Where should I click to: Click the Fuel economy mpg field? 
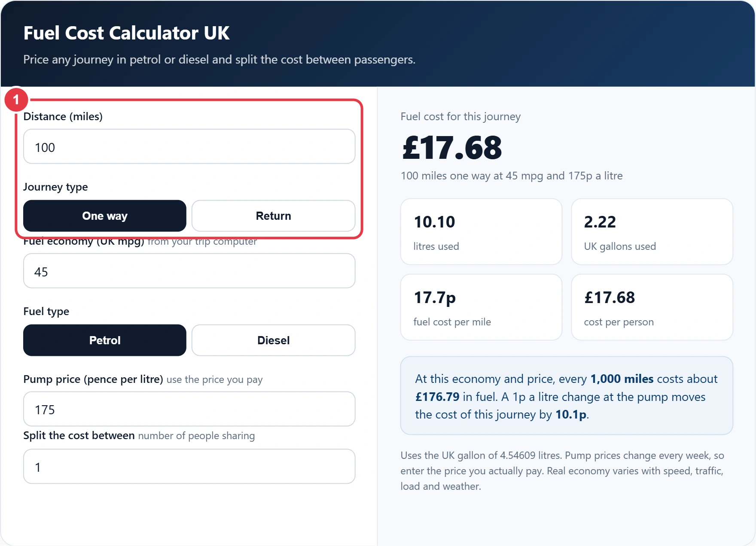(189, 271)
